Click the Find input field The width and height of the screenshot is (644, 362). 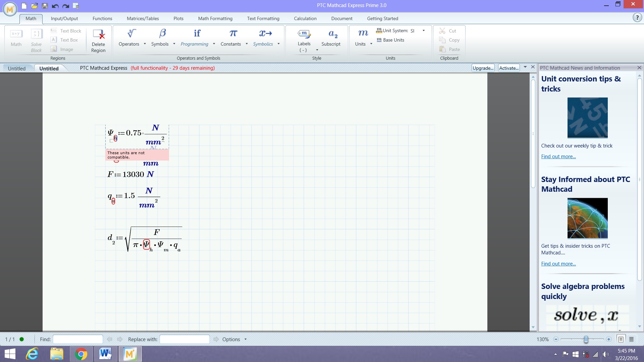[78, 339]
